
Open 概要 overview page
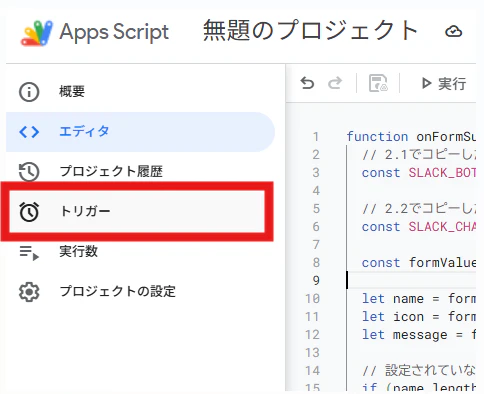point(140,92)
